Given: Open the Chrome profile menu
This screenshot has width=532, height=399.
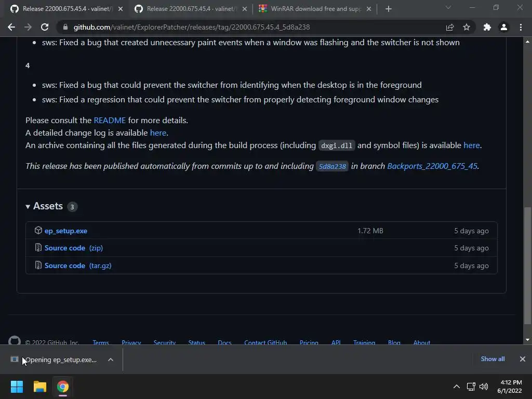Looking at the screenshot, I should (504, 27).
